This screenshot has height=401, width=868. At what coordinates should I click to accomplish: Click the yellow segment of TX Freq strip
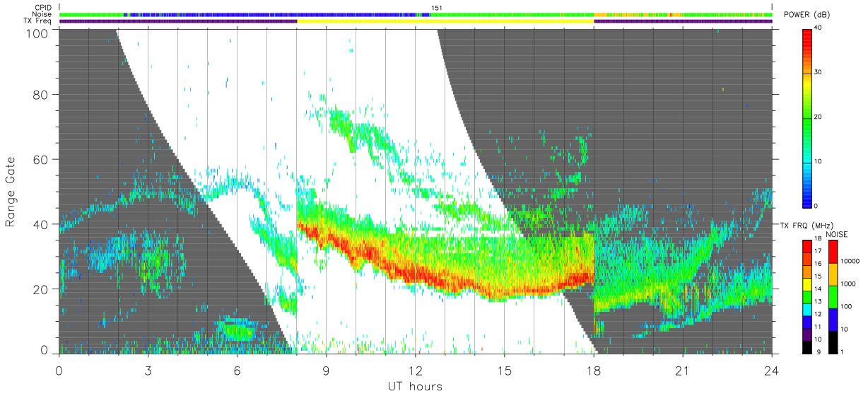[x=445, y=21]
